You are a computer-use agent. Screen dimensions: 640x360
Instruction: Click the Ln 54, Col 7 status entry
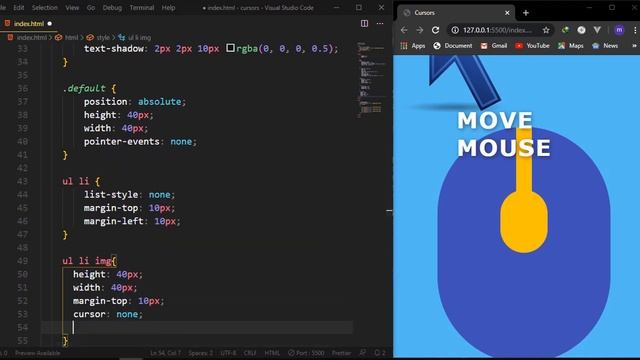[165, 353]
